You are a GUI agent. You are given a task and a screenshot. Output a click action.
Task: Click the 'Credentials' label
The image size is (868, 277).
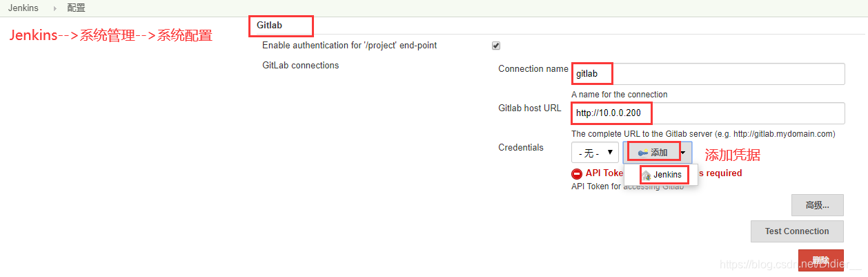[x=521, y=148]
